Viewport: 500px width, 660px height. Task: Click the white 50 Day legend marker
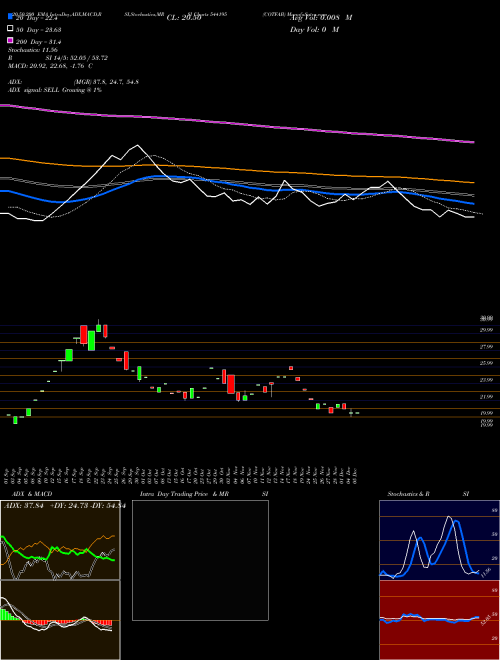10,29
